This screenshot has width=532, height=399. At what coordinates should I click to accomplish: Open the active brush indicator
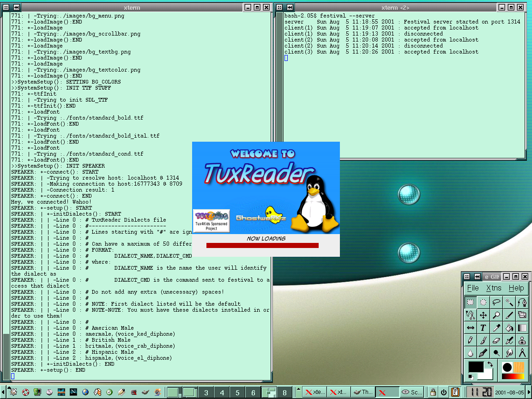[x=507, y=367]
